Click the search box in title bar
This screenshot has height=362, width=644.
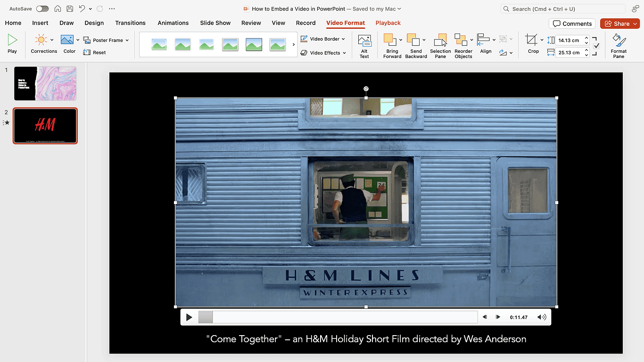pos(563,8)
